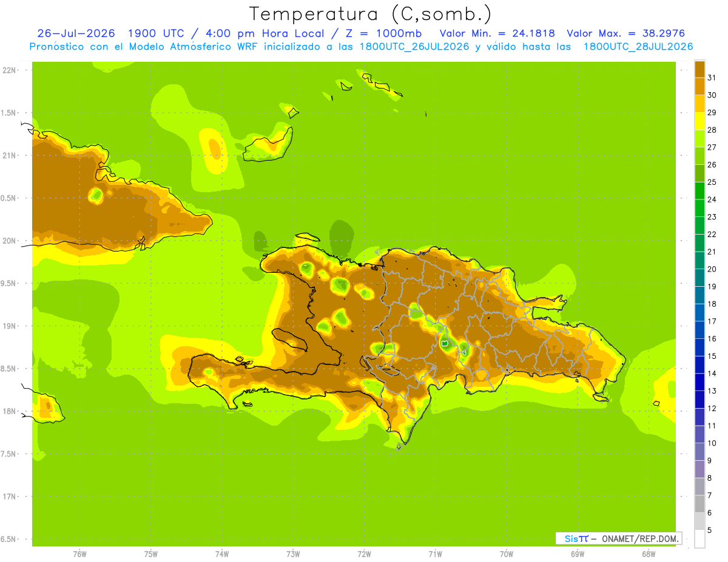
Task: Click "4:00 pm Hora Local" in header
Action: pyautogui.click(x=264, y=33)
